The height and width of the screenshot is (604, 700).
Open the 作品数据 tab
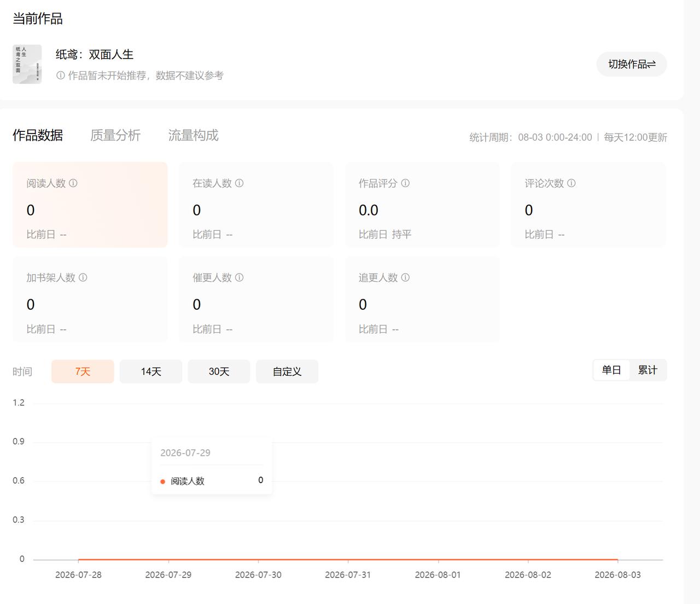[38, 135]
